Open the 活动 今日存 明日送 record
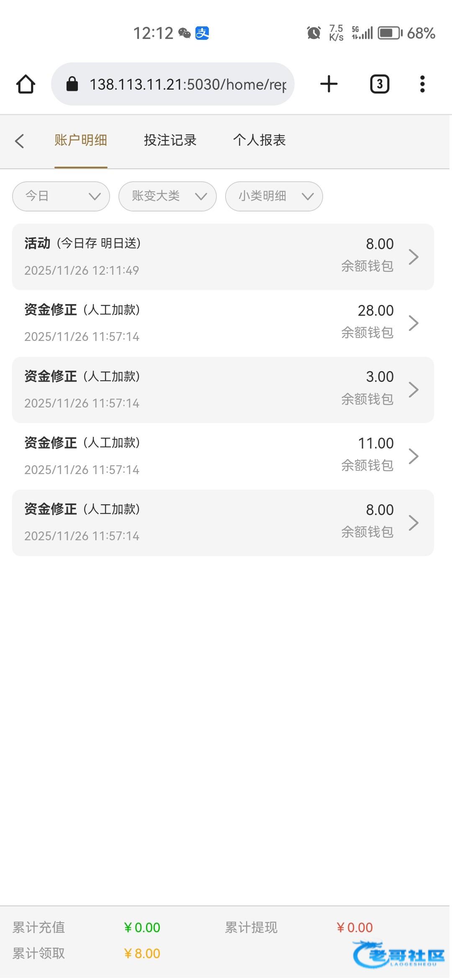 click(x=209, y=257)
